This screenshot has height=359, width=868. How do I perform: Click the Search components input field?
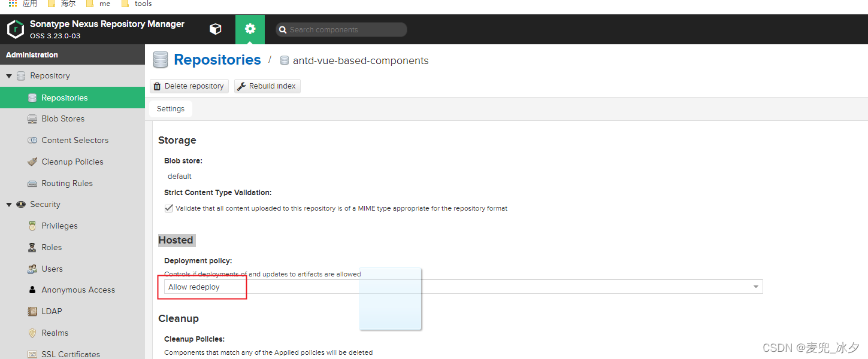point(341,29)
